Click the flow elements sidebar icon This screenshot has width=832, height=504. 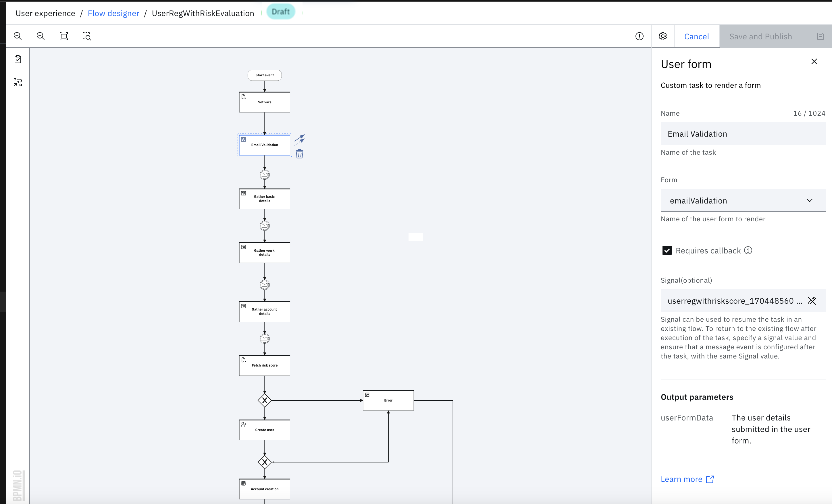pyautogui.click(x=18, y=82)
